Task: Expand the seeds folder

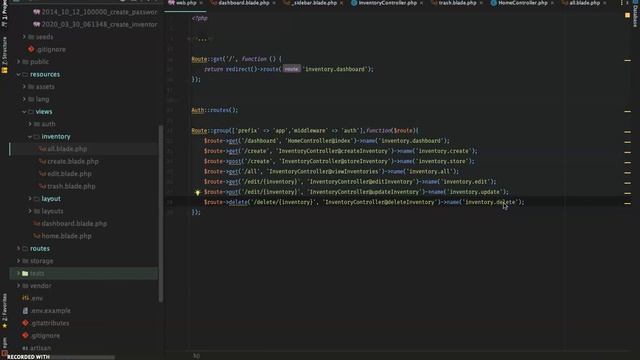Action: [x=24, y=37]
